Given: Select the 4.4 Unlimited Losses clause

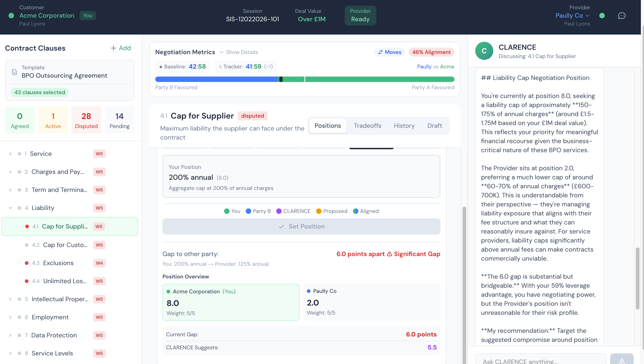Looking at the screenshot, I should coord(65,281).
